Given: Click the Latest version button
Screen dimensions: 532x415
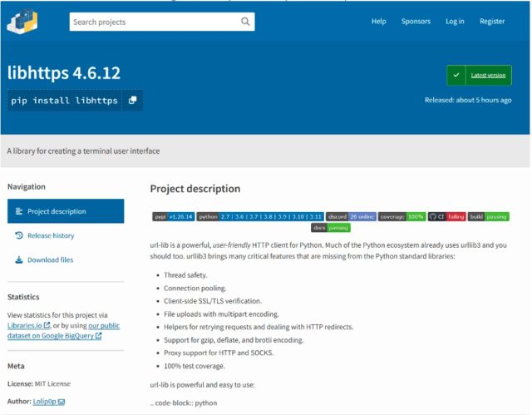Looking at the screenshot, I should click(x=479, y=76).
